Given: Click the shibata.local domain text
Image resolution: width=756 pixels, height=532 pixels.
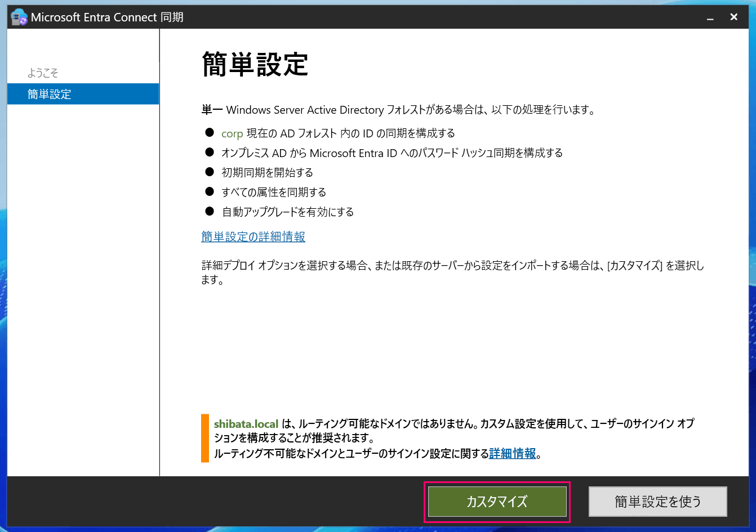Looking at the screenshot, I should click(x=246, y=424).
